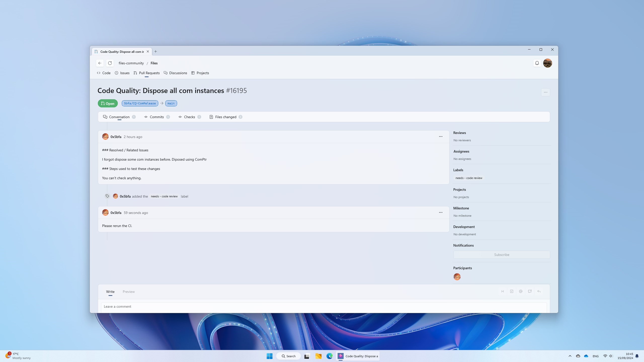Click the reply arrow icon in comment toolbar
Viewport: 644px width, 362px height.
tap(539, 291)
